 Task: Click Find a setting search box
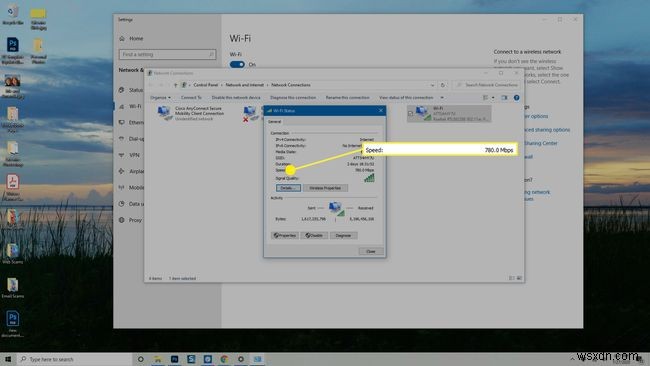coord(167,54)
